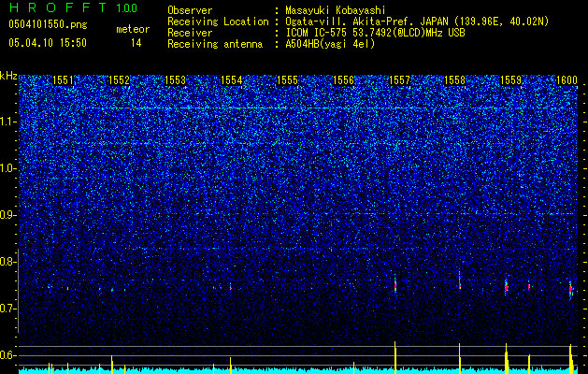Click the 'Observer' field label
Image resolution: width=588 pixels, height=374 pixels.
(x=190, y=10)
